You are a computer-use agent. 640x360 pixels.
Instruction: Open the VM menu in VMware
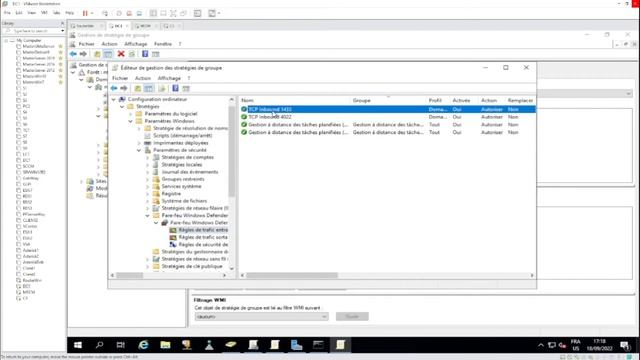pos(44,13)
